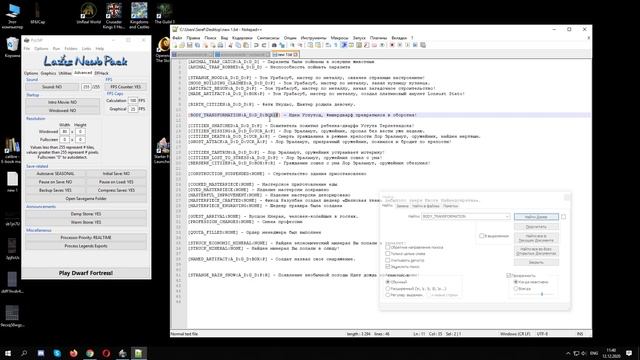
Task: Toggle Intro Movie: NO button
Action: pos(62,102)
